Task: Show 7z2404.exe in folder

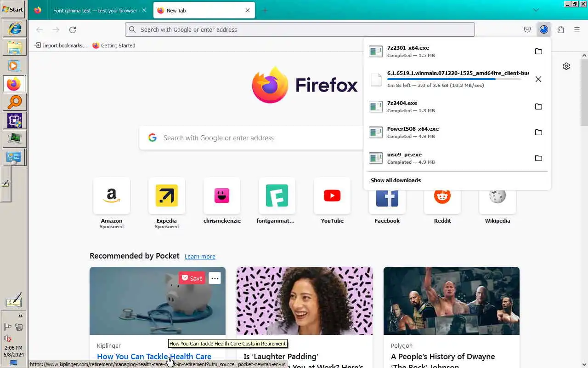Action: click(538, 107)
